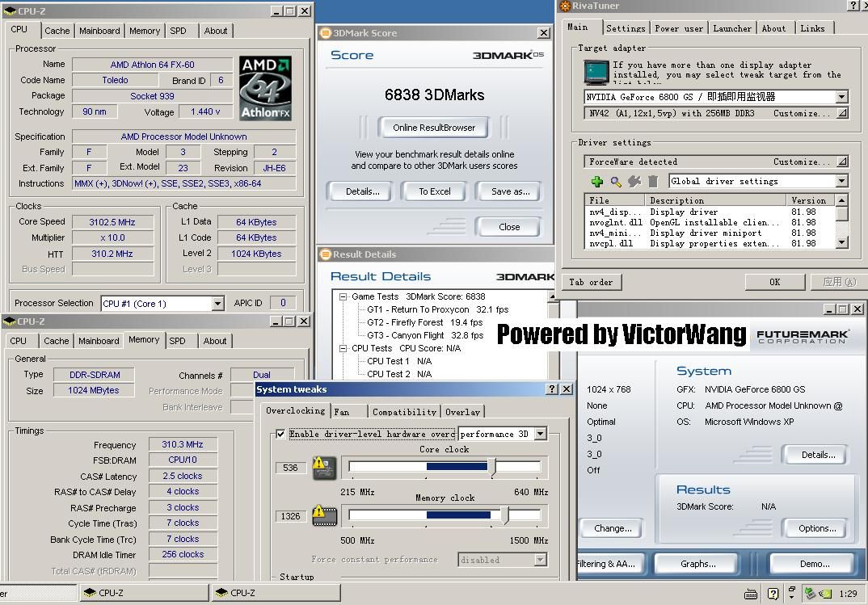Click the adapter Customize triangle button
This screenshot has width=868, height=605.
(x=841, y=113)
